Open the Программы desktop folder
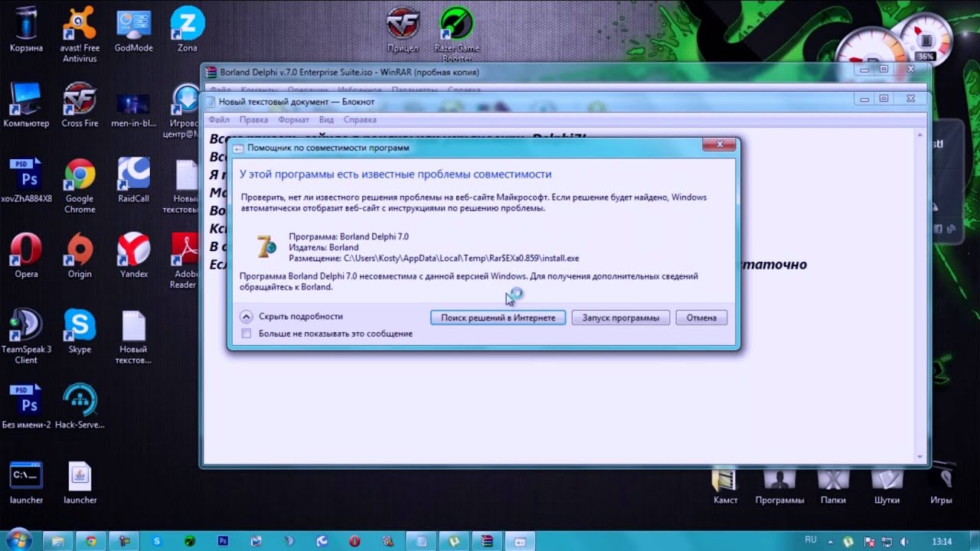This screenshot has width=980, height=551. point(779,485)
